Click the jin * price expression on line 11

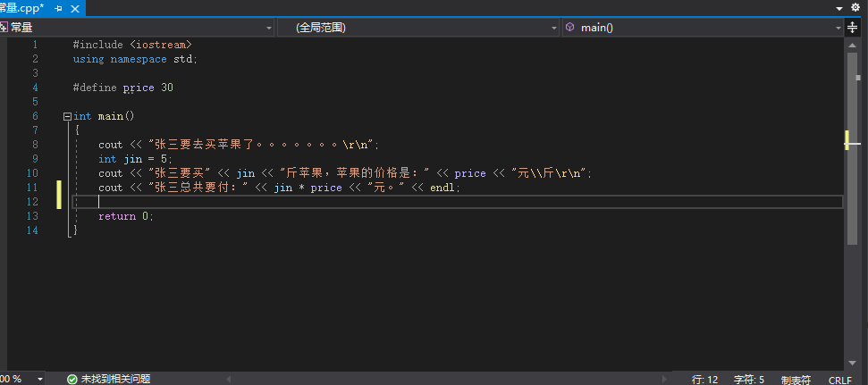[308, 188]
